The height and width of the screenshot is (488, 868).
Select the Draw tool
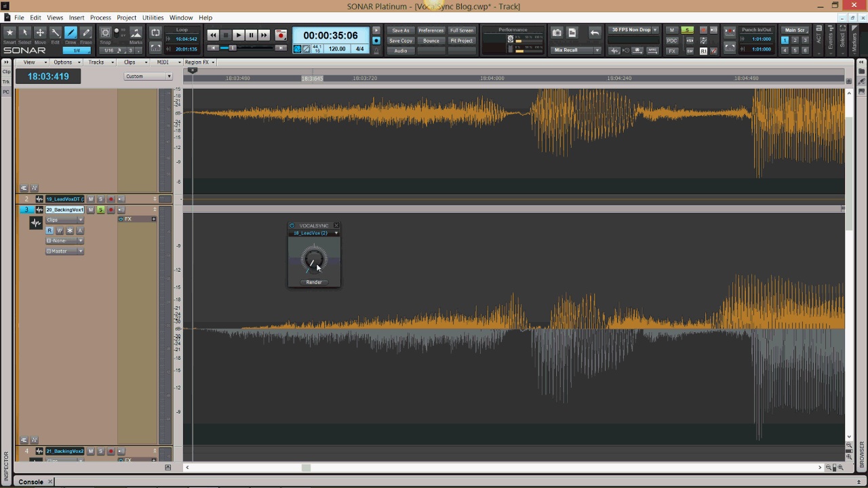coord(71,33)
